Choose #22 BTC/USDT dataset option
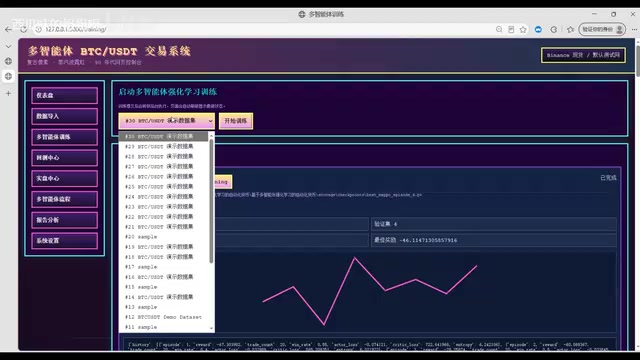640x360 pixels. click(x=163, y=217)
